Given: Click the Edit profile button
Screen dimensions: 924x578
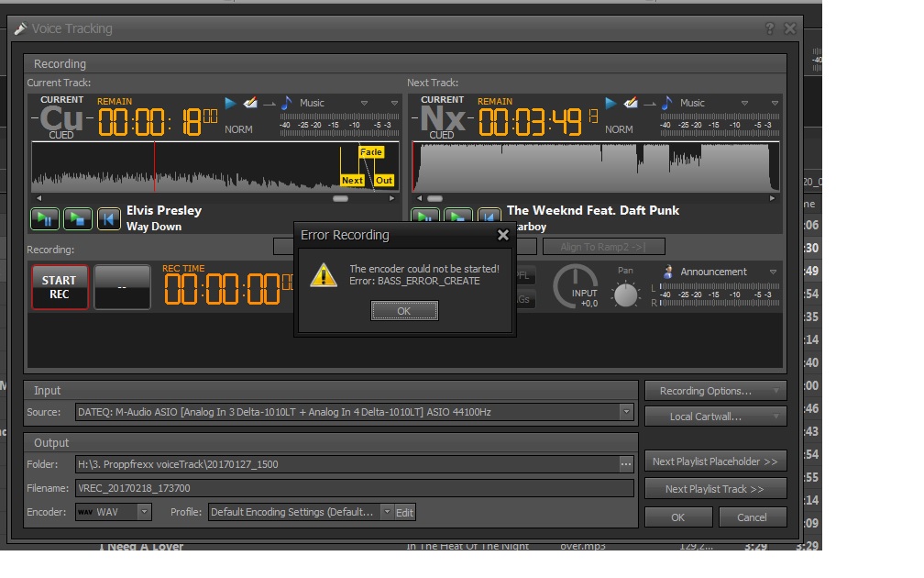Looking at the screenshot, I should (x=404, y=513).
